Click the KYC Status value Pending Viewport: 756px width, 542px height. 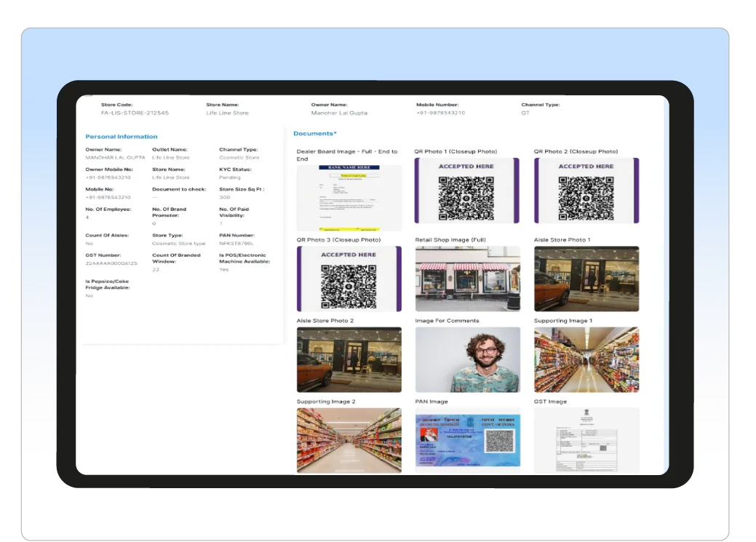tap(229, 178)
